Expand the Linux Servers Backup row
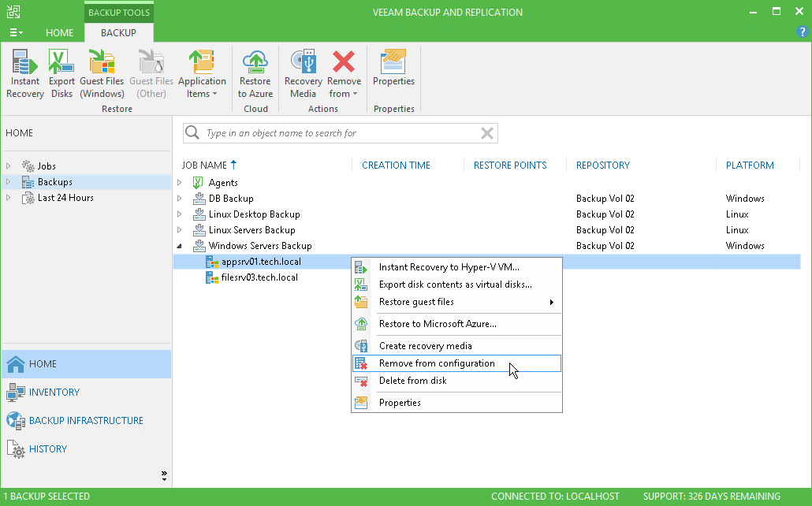Screen dimensions: 812x506 click(x=180, y=230)
